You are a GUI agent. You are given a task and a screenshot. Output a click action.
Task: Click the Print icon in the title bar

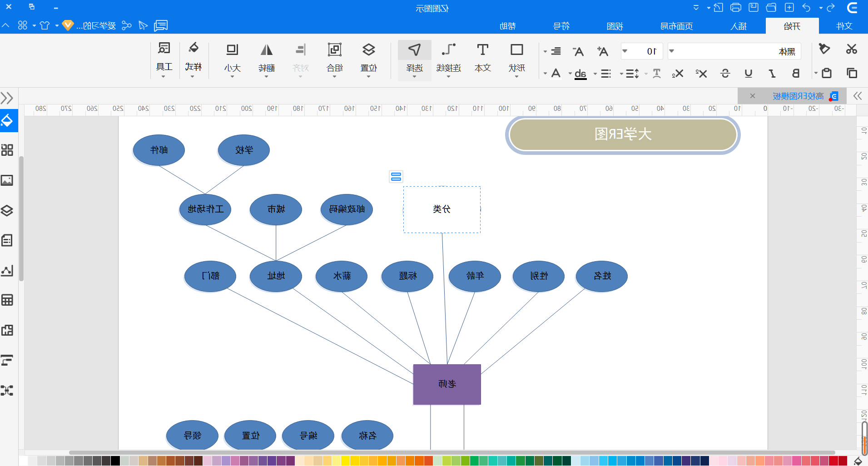click(x=736, y=8)
